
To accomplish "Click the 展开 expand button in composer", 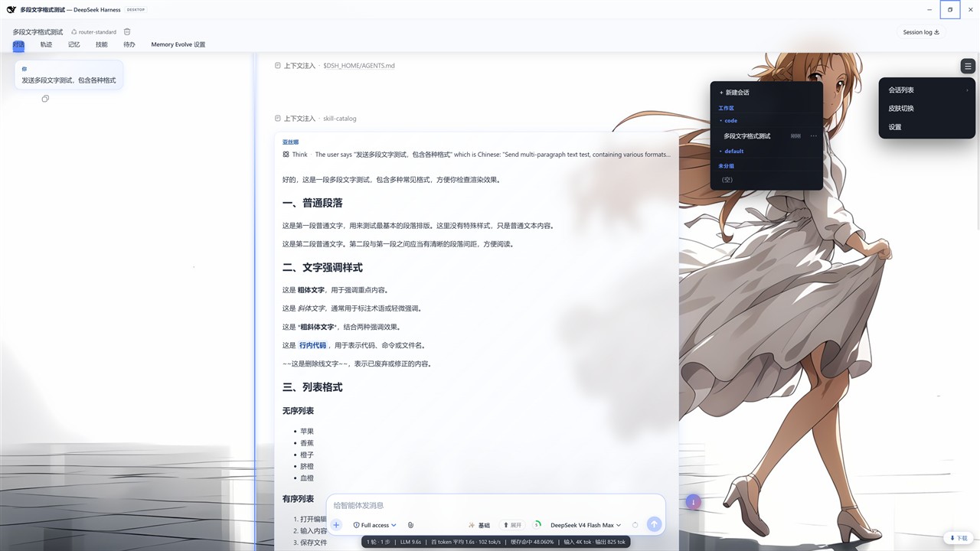I will pyautogui.click(x=512, y=525).
